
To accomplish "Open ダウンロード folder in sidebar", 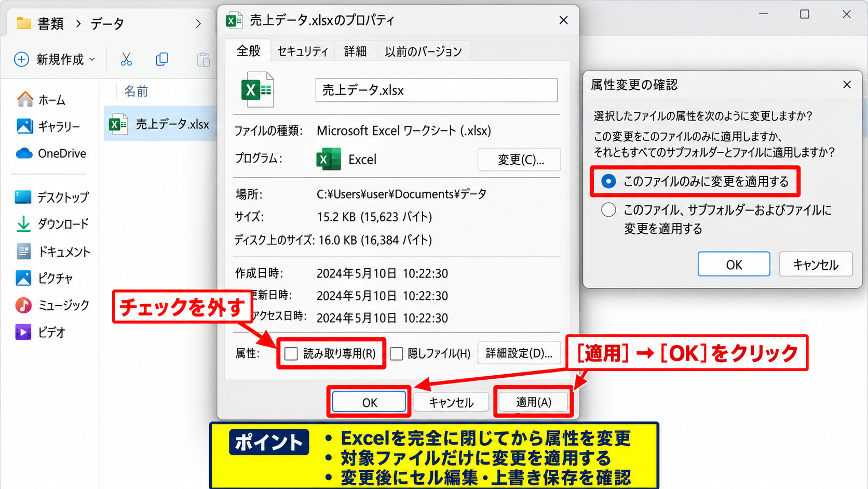I will tap(52, 224).
